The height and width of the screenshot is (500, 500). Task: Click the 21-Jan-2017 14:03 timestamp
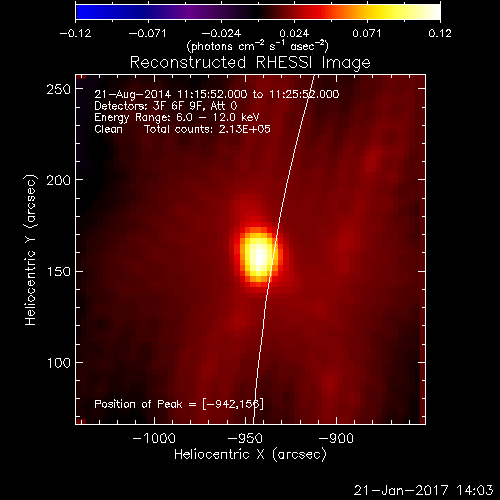click(423, 490)
